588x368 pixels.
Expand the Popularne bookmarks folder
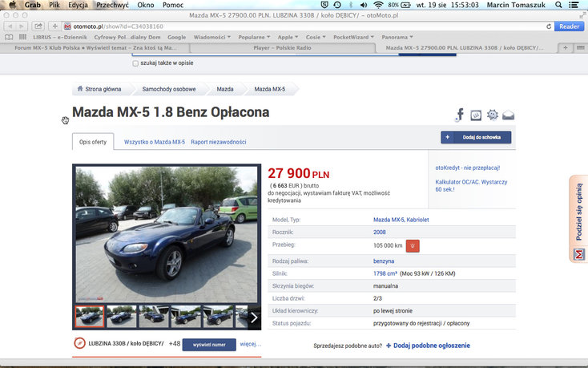tap(254, 37)
